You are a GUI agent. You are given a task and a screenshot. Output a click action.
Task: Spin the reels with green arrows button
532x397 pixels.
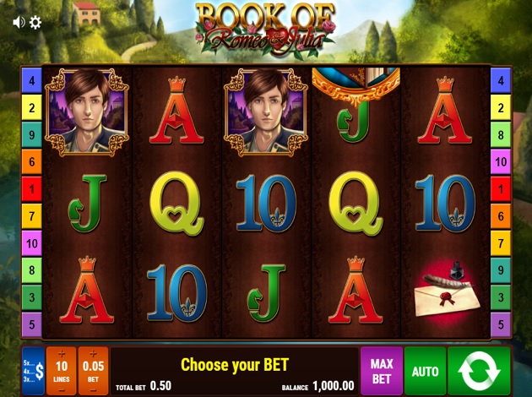coord(479,371)
